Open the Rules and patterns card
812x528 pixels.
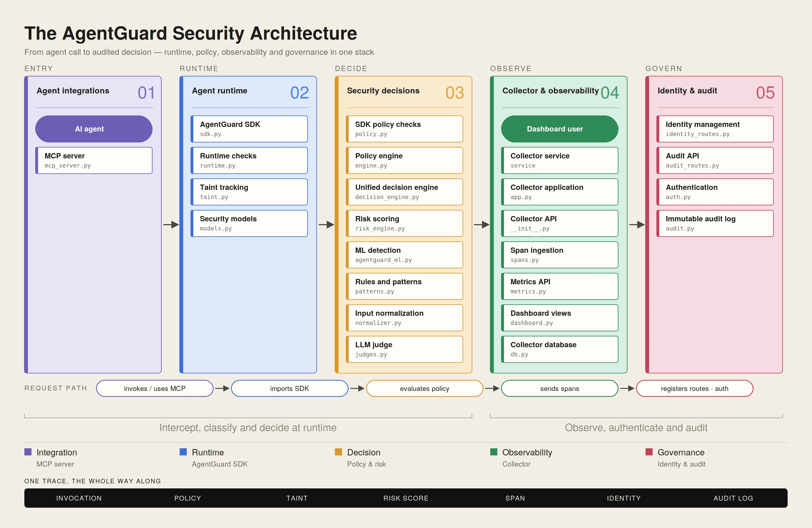(404, 286)
